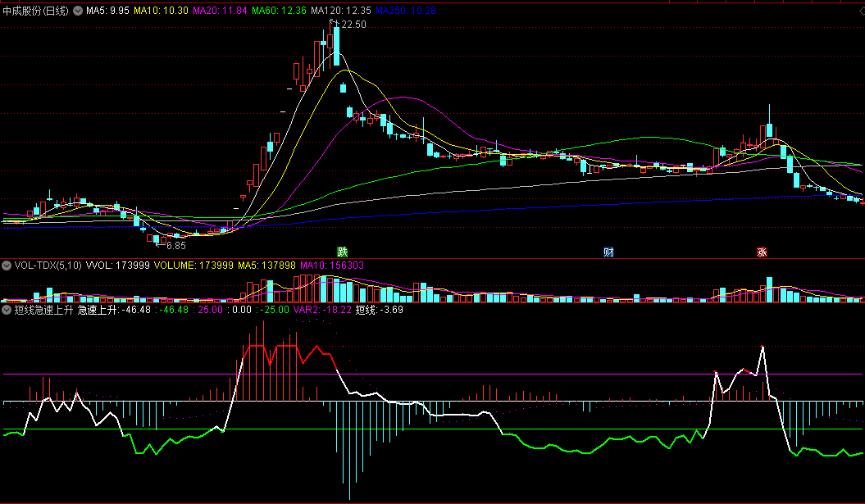This screenshot has width=865, height=504.
Task: Select the MA60: 12.36 label
Action: (x=279, y=11)
